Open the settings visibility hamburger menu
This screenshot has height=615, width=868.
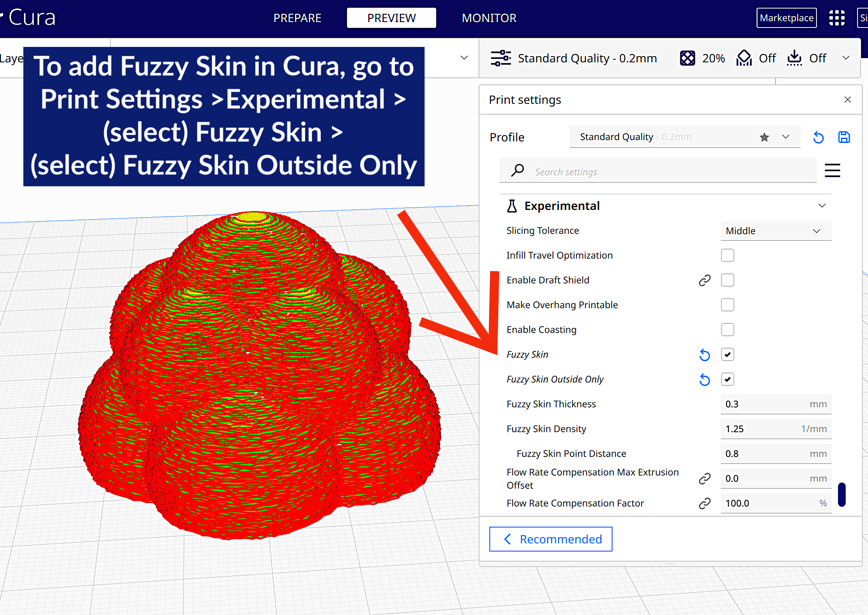[x=832, y=170]
